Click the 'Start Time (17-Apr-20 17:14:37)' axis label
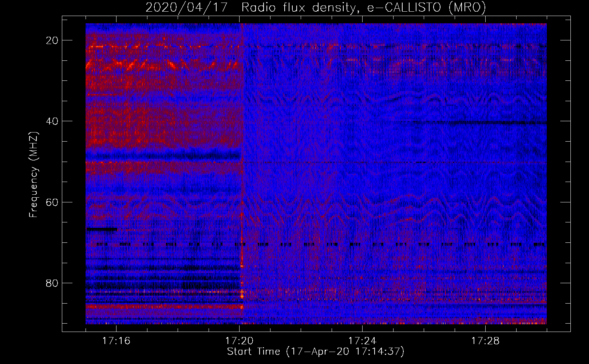This screenshot has height=364, width=589. [x=316, y=352]
